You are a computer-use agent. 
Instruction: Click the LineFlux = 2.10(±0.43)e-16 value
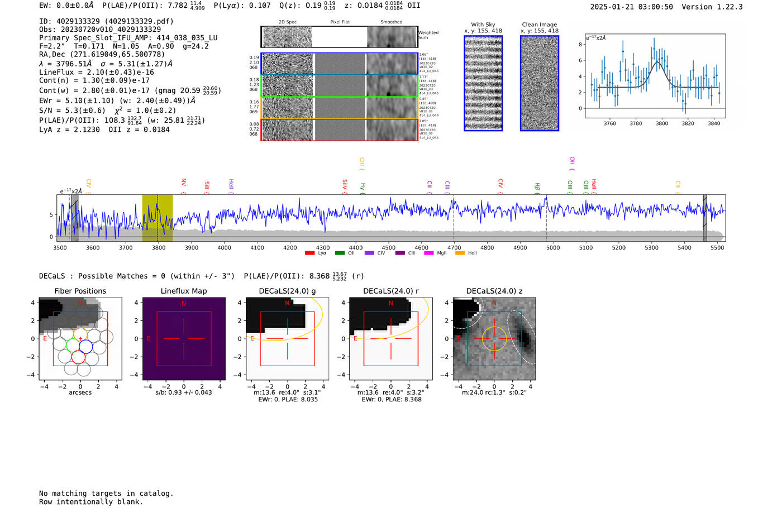coord(97,72)
